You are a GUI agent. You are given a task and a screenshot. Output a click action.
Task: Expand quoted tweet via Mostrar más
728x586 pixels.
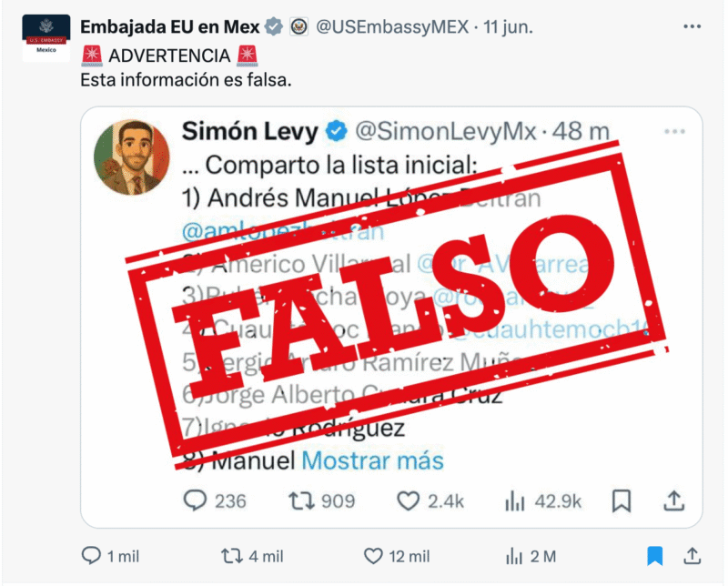[x=372, y=460]
